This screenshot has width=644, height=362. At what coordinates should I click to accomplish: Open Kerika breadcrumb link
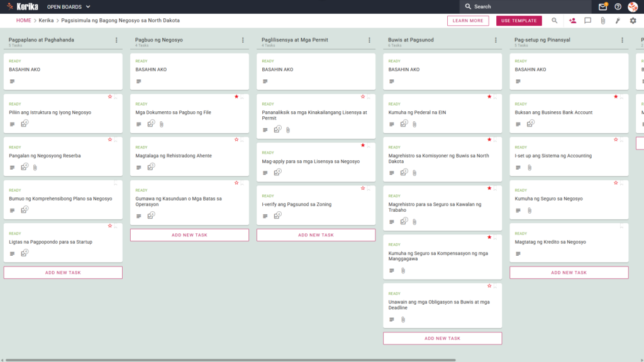tap(46, 21)
